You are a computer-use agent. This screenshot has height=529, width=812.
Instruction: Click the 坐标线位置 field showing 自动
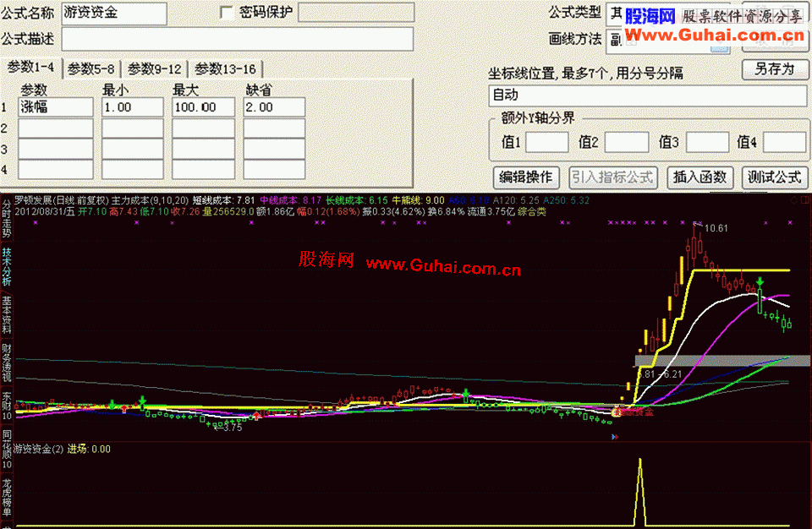(647, 95)
